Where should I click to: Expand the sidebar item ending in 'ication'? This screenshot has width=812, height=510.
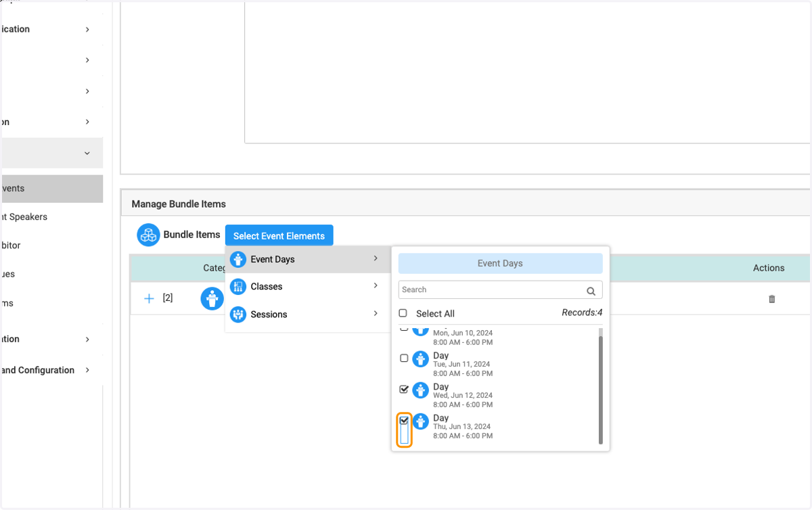[87, 29]
